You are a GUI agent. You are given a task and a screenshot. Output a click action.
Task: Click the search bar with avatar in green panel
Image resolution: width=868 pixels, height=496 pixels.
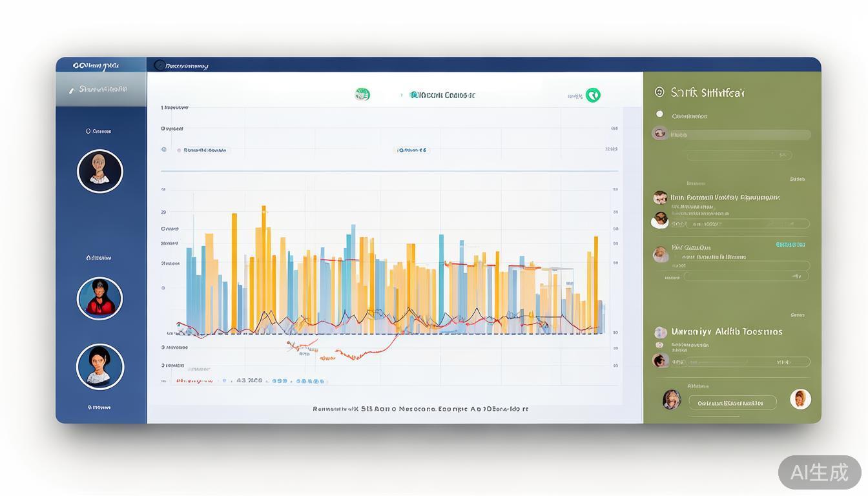click(x=731, y=135)
